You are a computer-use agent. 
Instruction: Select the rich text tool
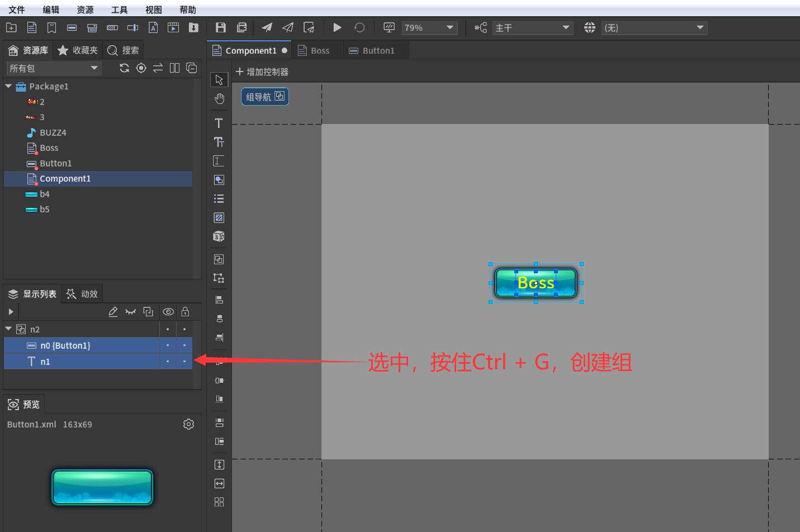point(219,142)
